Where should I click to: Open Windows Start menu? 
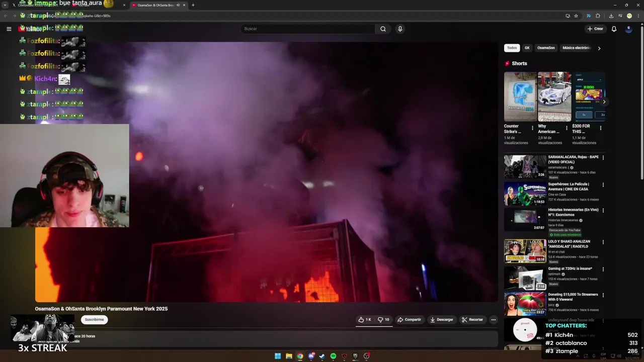[278, 356]
